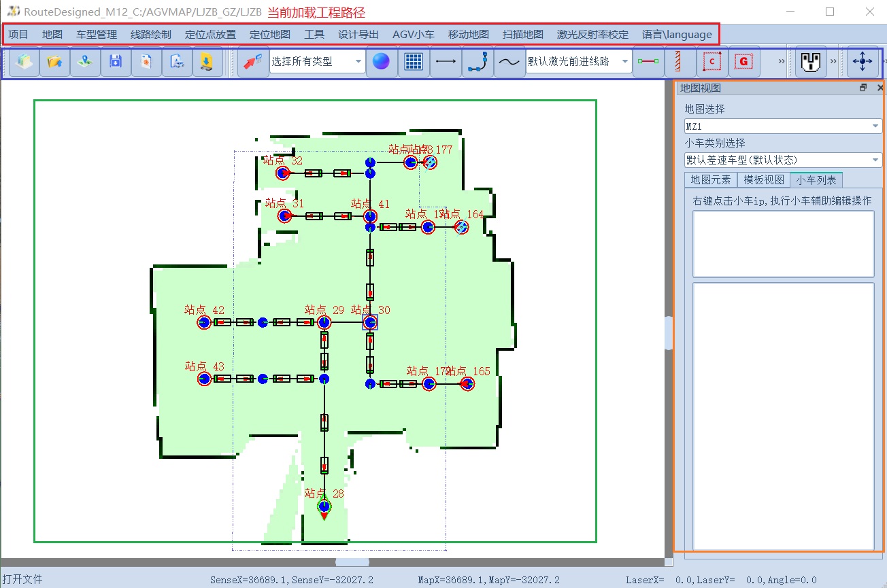The width and height of the screenshot is (887, 588).
Task: Click the new project layers icon
Action: click(24, 62)
